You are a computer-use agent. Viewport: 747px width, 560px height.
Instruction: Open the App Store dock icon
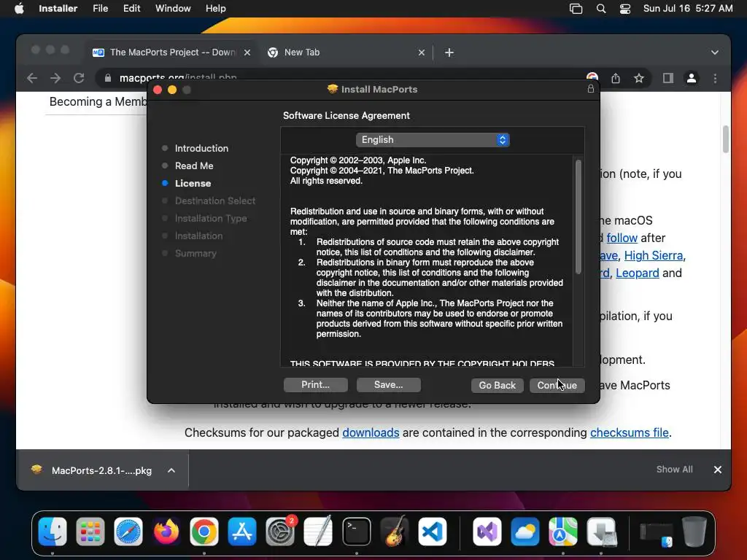[x=242, y=532]
